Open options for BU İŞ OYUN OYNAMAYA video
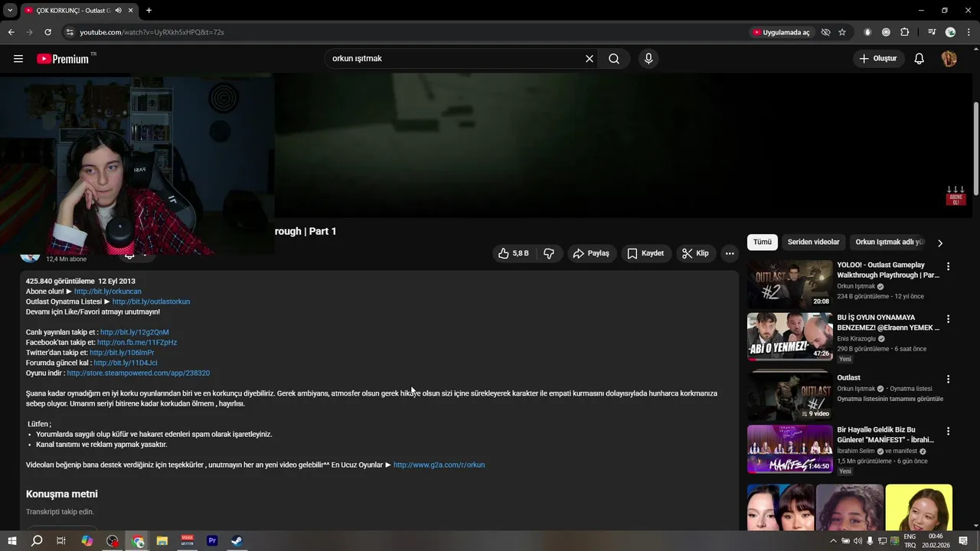The width and height of the screenshot is (980, 551). click(x=948, y=318)
